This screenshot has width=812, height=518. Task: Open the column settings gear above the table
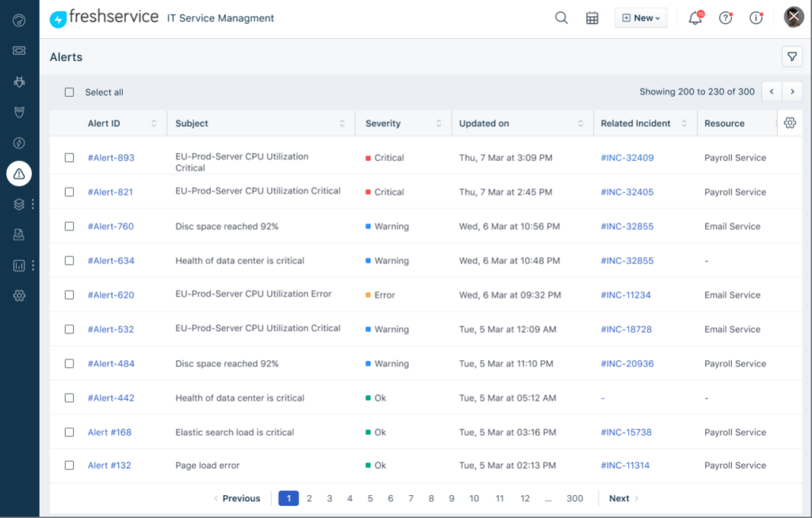tap(790, 123)
